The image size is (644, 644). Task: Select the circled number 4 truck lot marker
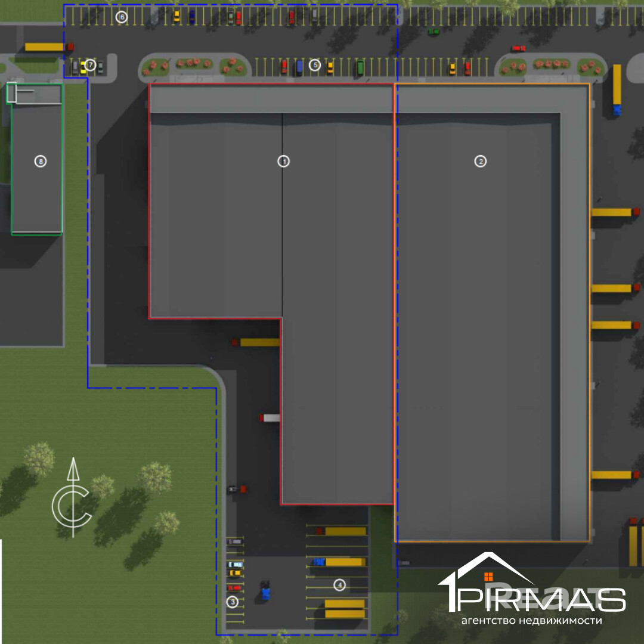click(x=339, y=585)
